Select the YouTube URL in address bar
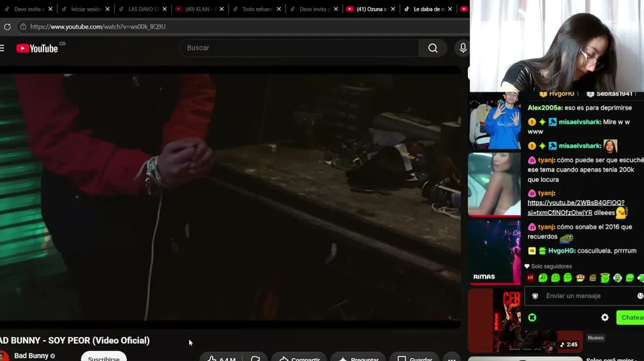Image resolution: width=644 pixels, height=361 pixels. click(x=98, y=27)
